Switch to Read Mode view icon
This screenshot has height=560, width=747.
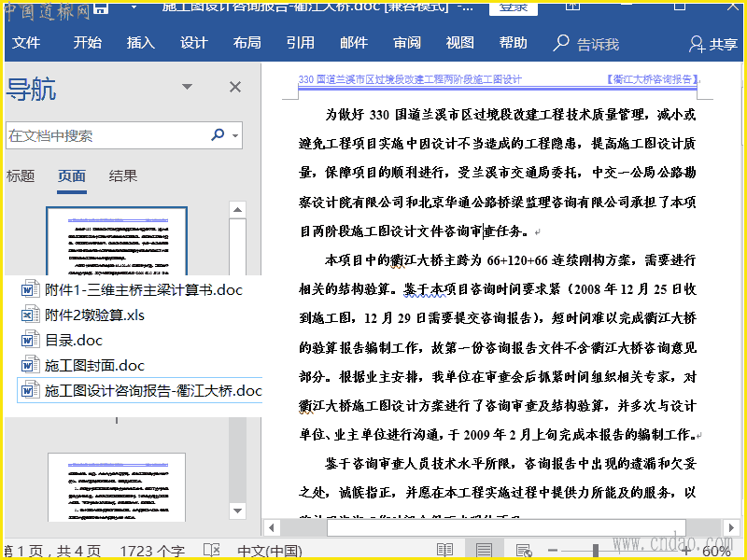pyautogui.click(x=445, y=551)
